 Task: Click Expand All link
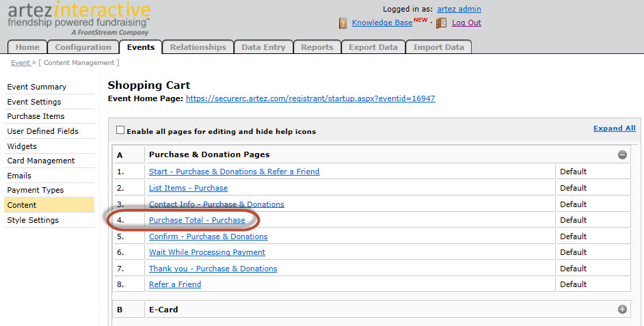(x=614, y=128)
